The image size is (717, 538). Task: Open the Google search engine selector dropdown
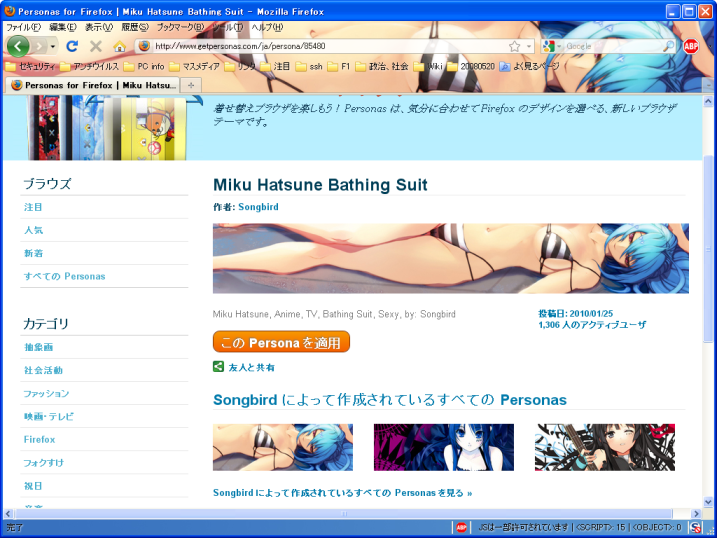pos(551,46)
